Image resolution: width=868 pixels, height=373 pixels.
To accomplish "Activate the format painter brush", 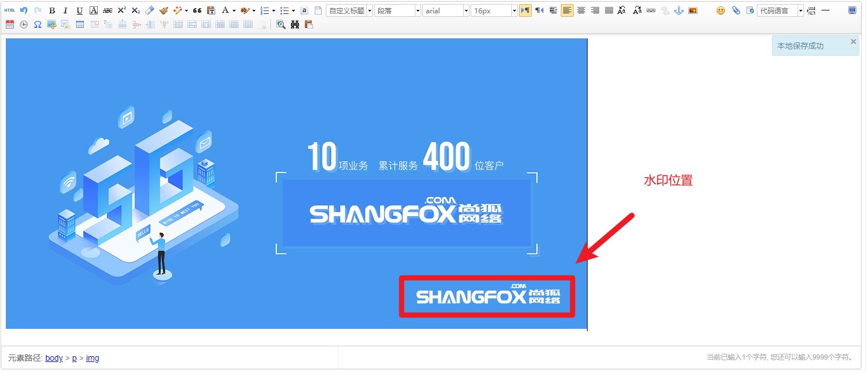I will point(163,10).
